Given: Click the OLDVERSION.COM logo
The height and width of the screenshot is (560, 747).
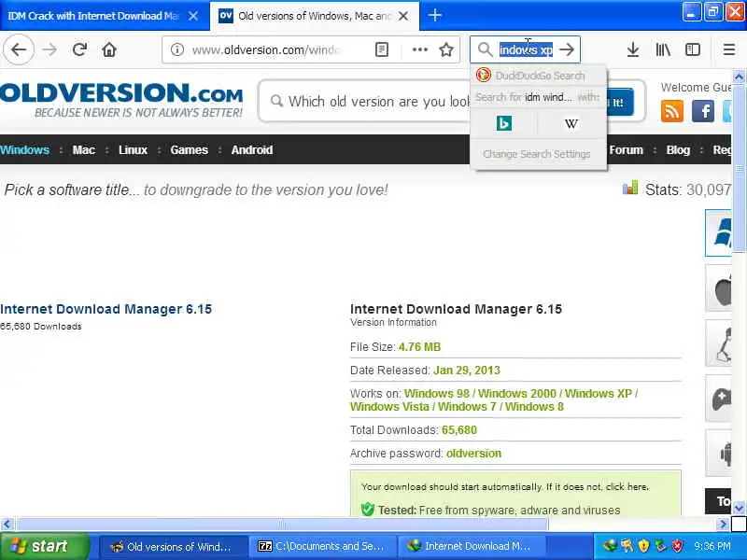Looking at the screenshot, I should pyautogui.click(x=121, y=100).
